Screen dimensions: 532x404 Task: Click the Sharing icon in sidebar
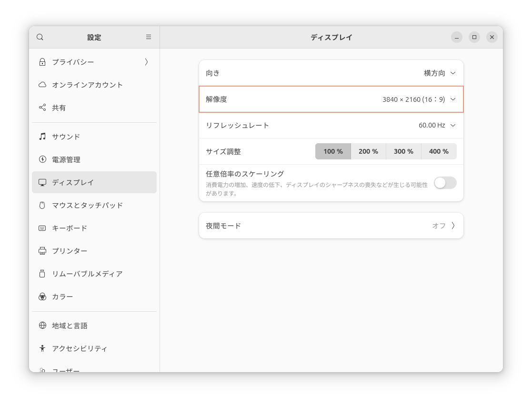coord(42,108)
